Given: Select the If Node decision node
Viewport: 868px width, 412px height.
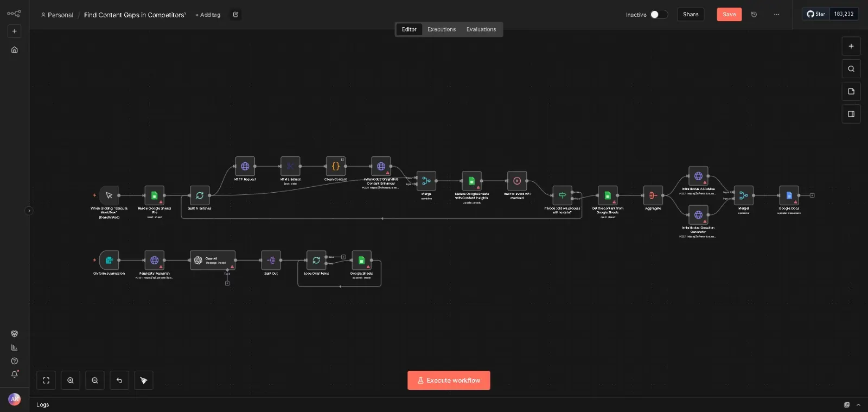Looking at the screenshot, I should click(562, 195).
